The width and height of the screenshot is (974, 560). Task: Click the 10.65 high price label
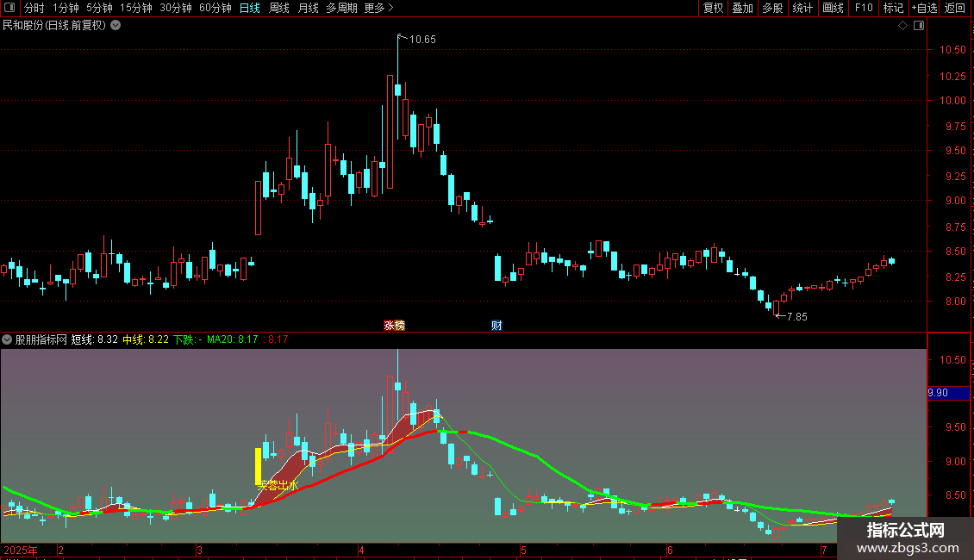(x=422, y=39)
